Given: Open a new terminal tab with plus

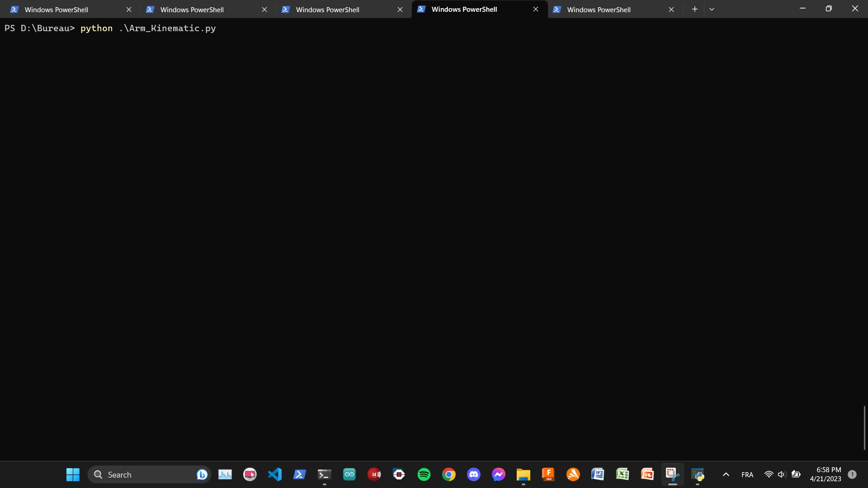Looking at the screenshot, I should coord(695,9).
